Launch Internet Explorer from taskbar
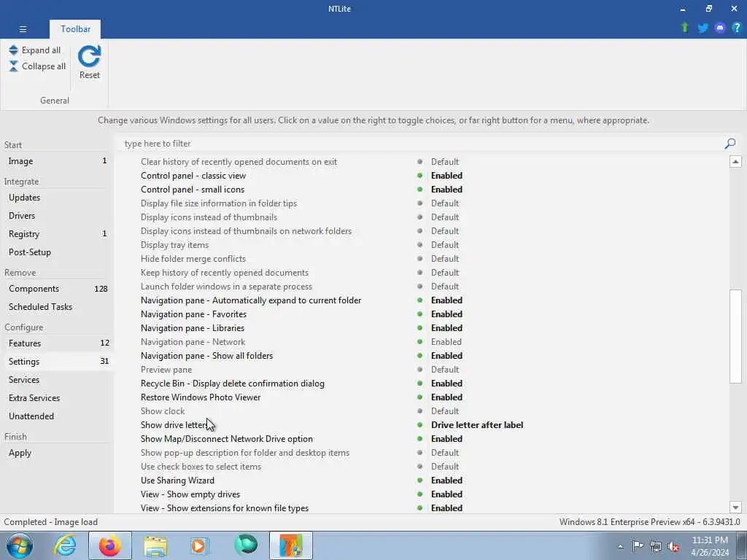 click(x=65, y=545)
